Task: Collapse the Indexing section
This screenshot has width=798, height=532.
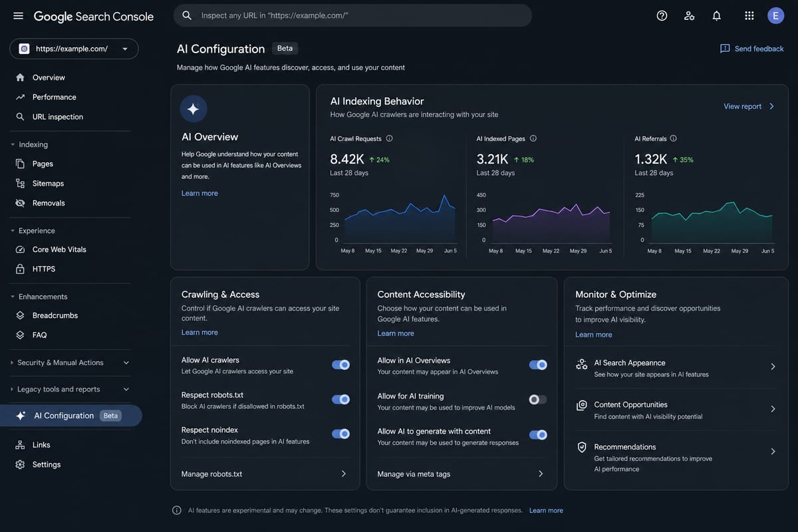Action: tap(13, 144)
